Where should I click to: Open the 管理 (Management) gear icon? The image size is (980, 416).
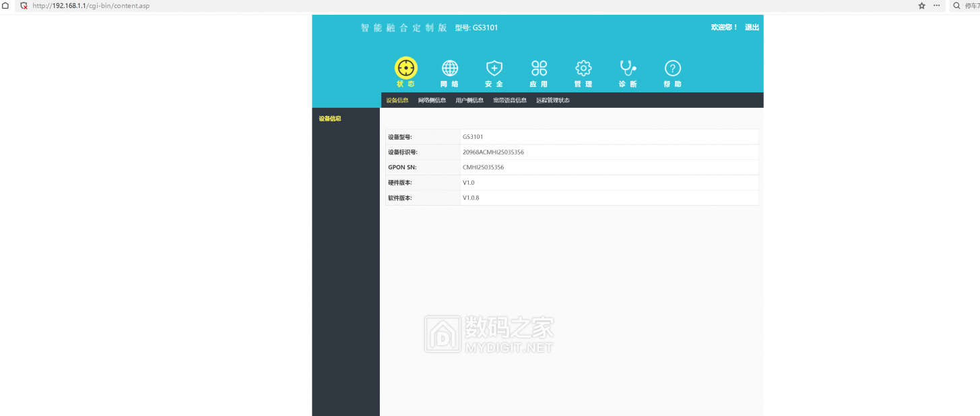point(583,68)
